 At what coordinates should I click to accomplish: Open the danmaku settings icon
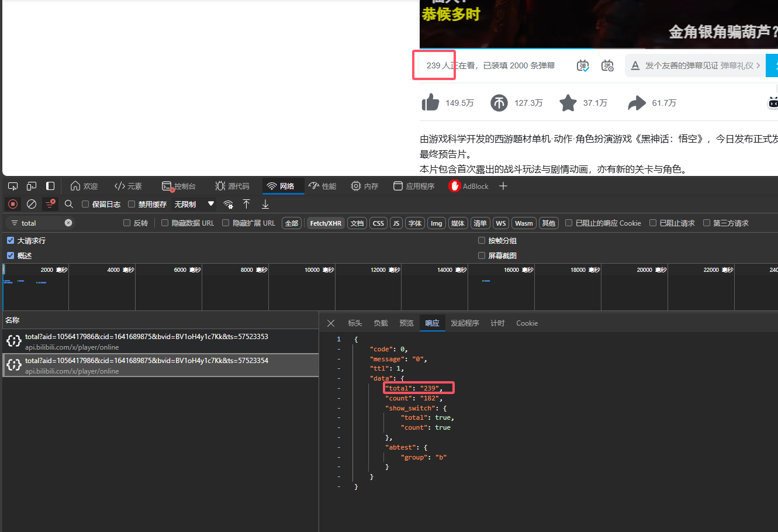[608, 65]
